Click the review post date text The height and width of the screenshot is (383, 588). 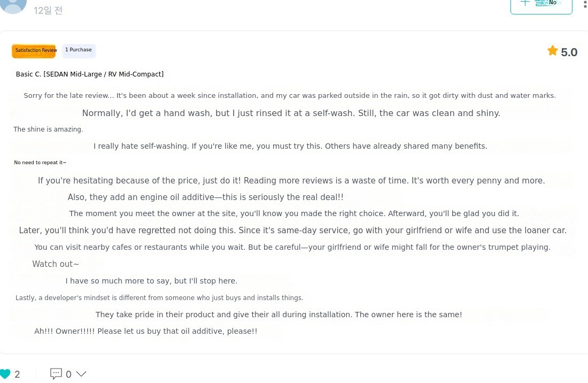[x=48, y=11]
